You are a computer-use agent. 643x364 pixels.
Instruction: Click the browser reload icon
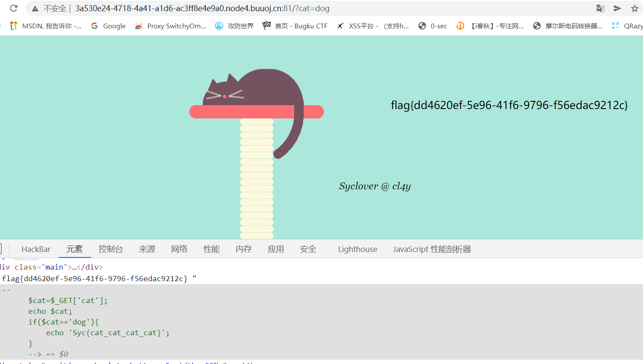14,8
